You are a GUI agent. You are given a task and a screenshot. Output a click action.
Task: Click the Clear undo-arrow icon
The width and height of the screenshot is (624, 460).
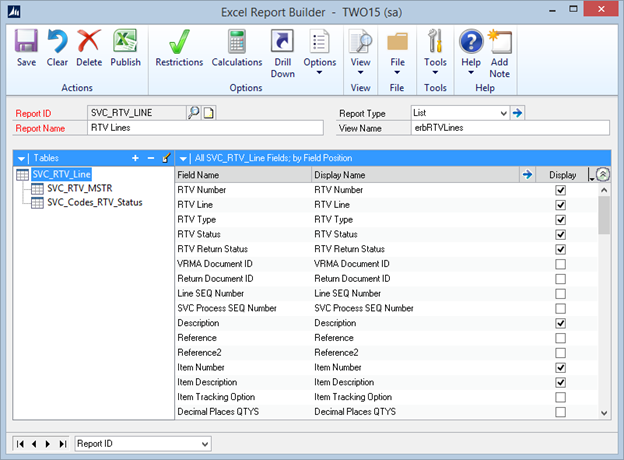57,41
